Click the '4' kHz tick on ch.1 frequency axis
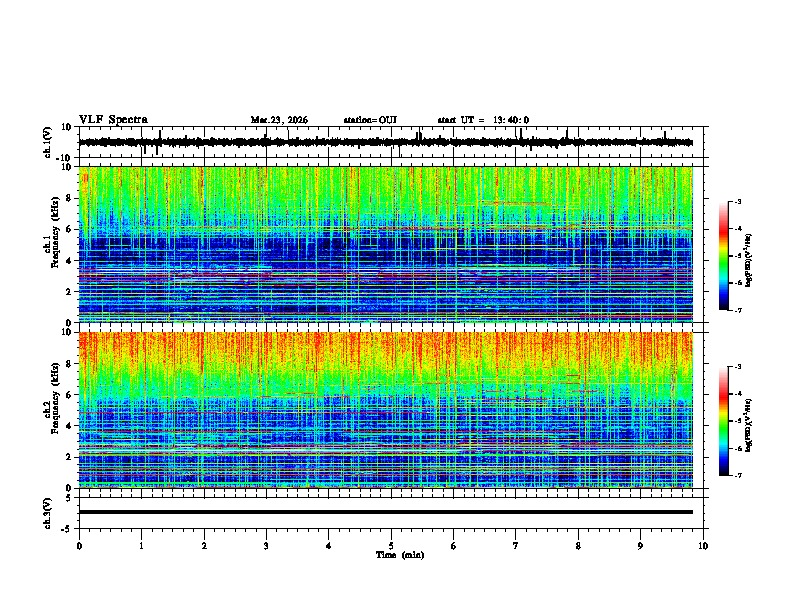Image resolution: width=792 pixels, height=612 pixels. click(69, 261)
